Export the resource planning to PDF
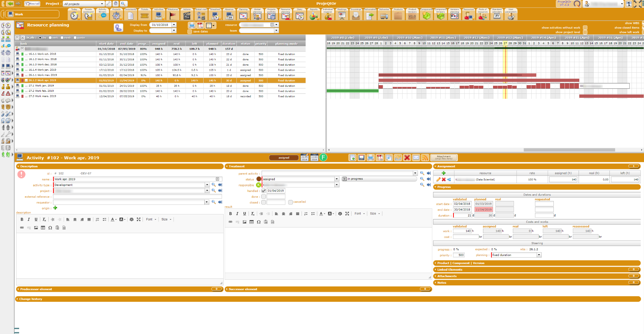This screenshot has width=644, height=334. 200,25
